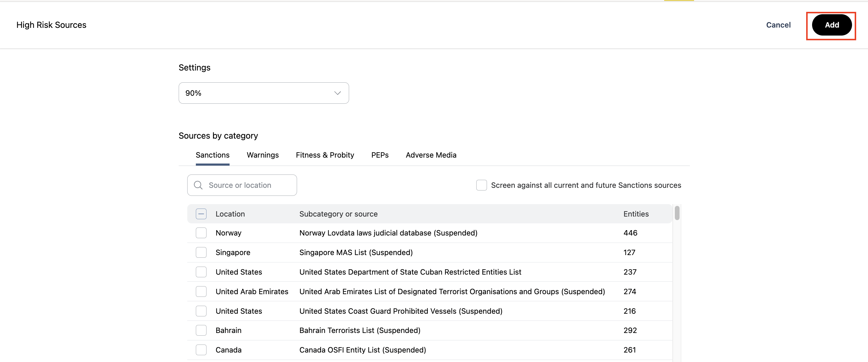Click the dropdown chevron arrow in Settings

pyautogui.click(x=337, y=93)
